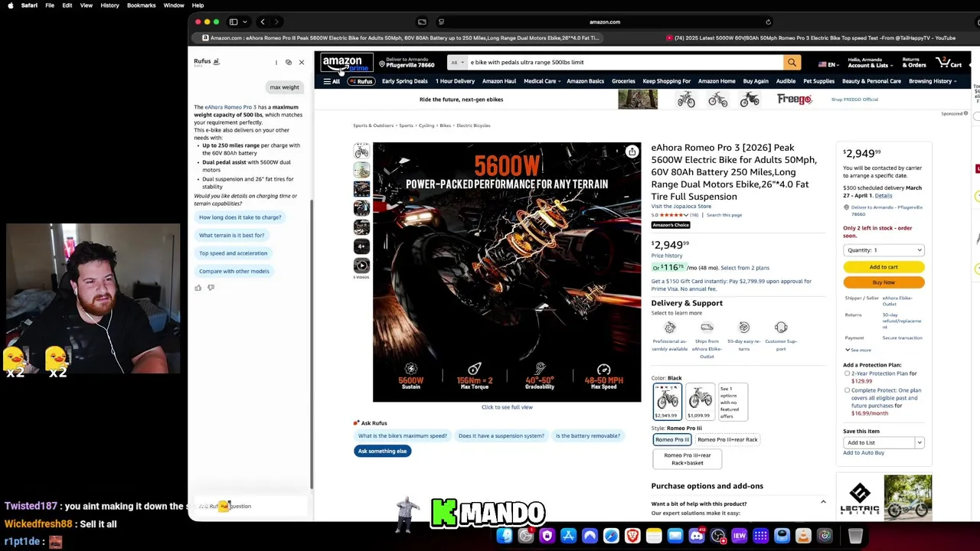Click the Amazon search input field
Screen dimensions: 980x551
click(x=626, y=63)
